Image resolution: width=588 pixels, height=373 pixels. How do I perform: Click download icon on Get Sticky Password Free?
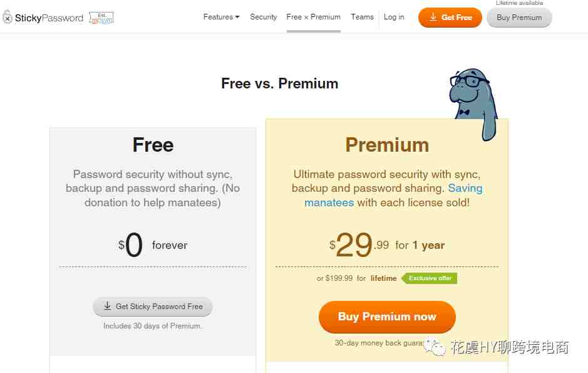(107, 306)
